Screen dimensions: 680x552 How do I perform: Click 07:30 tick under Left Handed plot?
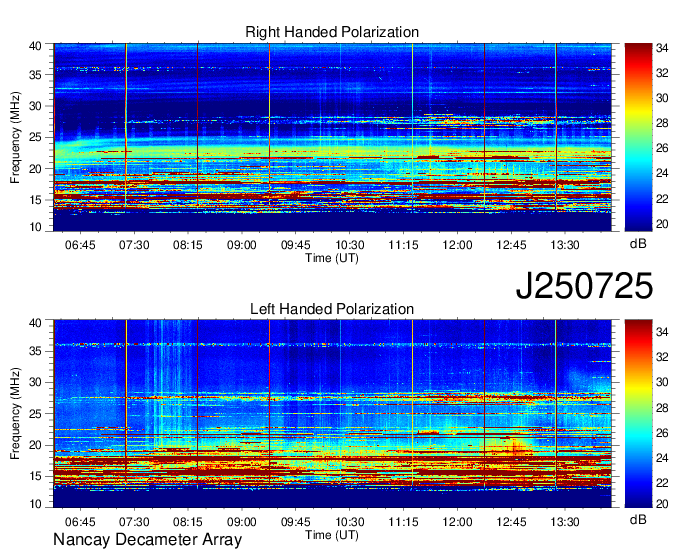[x=134, y=522]
